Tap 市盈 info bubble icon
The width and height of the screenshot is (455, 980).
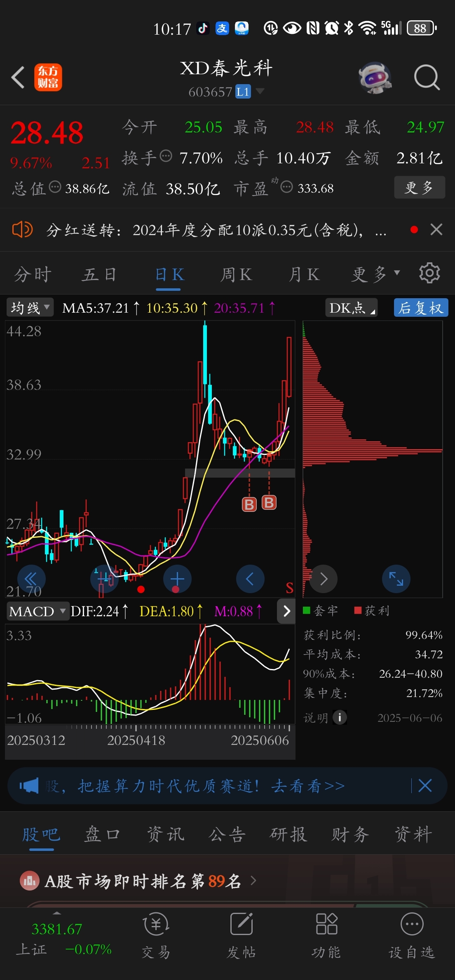coord(286,187)
